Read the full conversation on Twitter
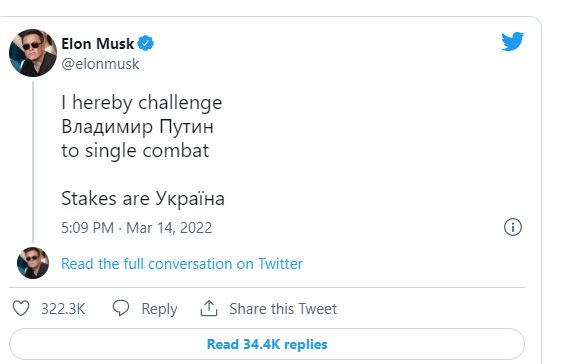The image size is (575, 364). (x=182, y=264)
